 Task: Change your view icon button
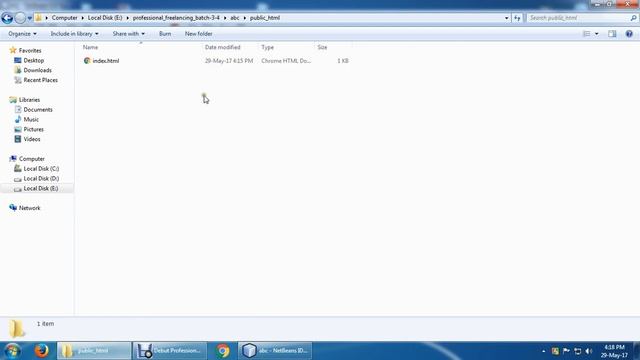(x=587, y=34)
